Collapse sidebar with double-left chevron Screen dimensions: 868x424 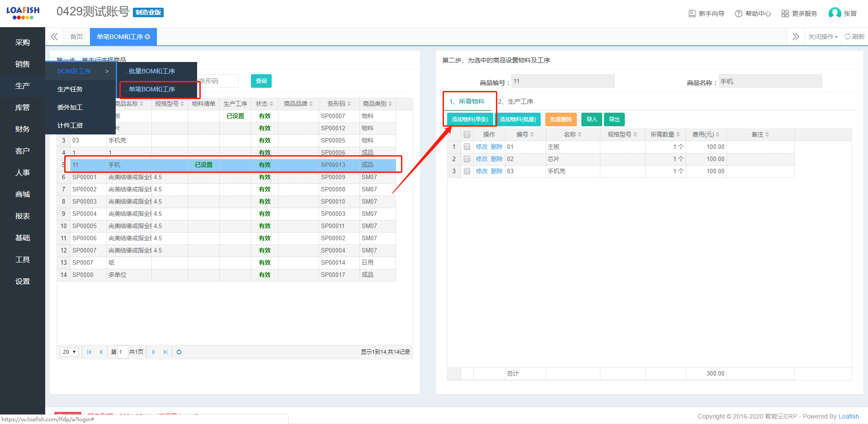pos(54,37)
